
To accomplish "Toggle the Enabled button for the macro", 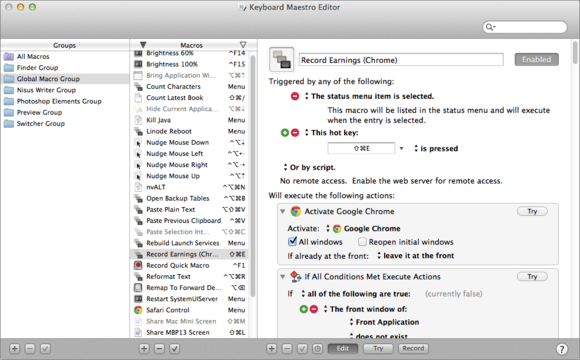I will (x=536, y=60).
